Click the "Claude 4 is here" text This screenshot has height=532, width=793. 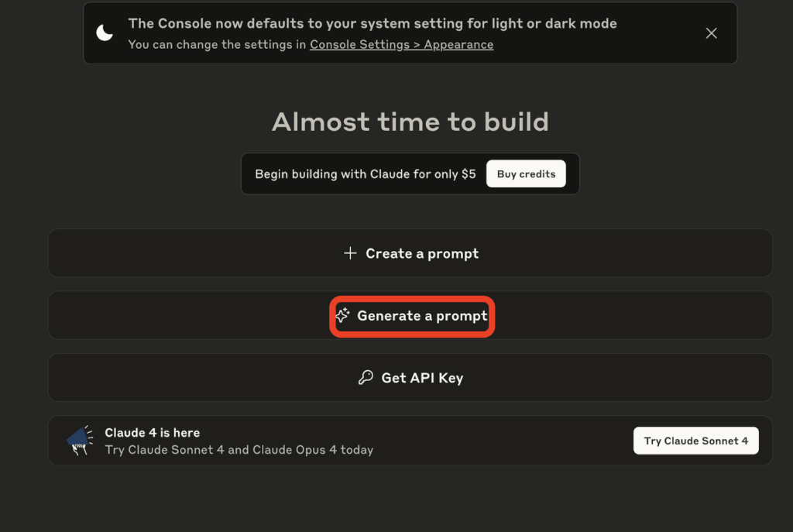click(153, 433)
